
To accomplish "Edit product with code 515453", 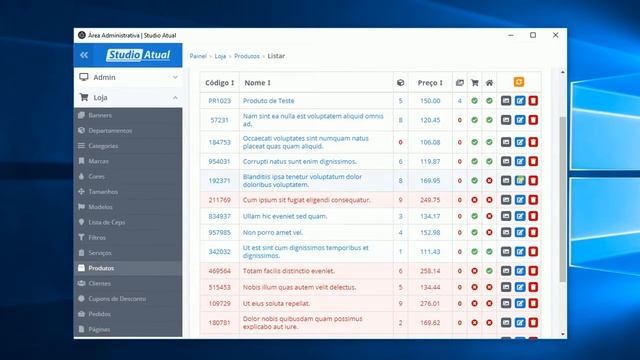I will [x=520, y=287].
